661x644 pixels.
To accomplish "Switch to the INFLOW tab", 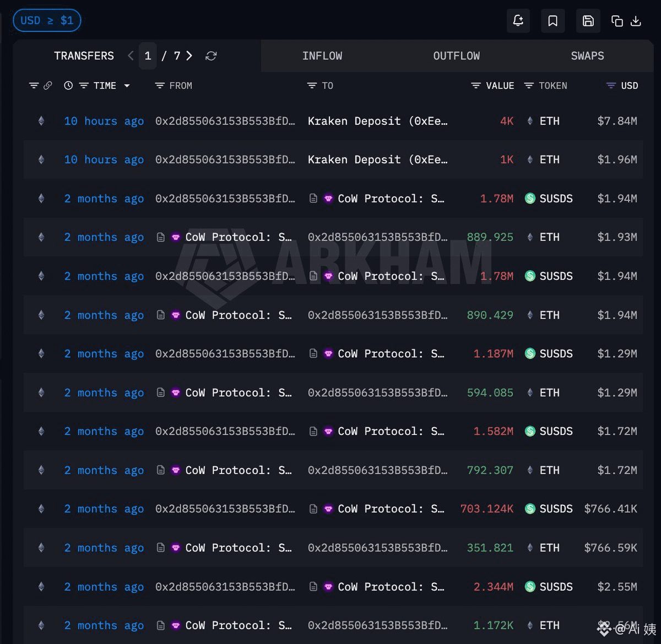I will [322, 56].
